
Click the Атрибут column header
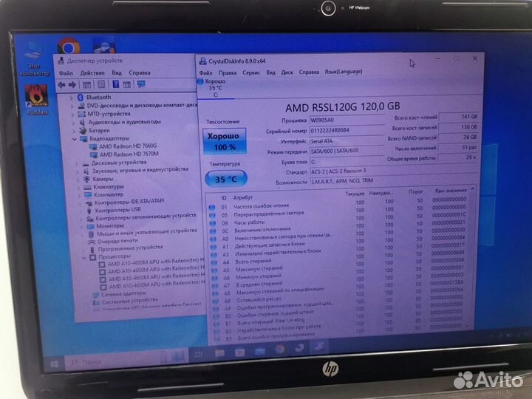click(243, 197)
